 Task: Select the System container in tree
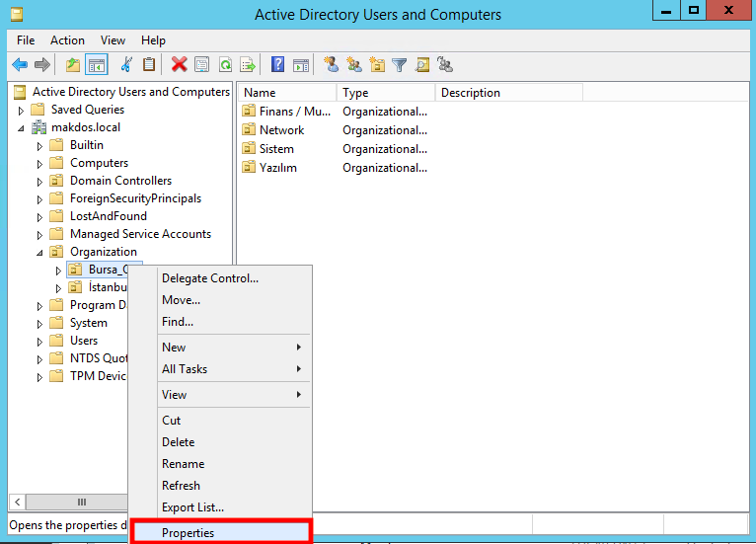tap(89, 323)
